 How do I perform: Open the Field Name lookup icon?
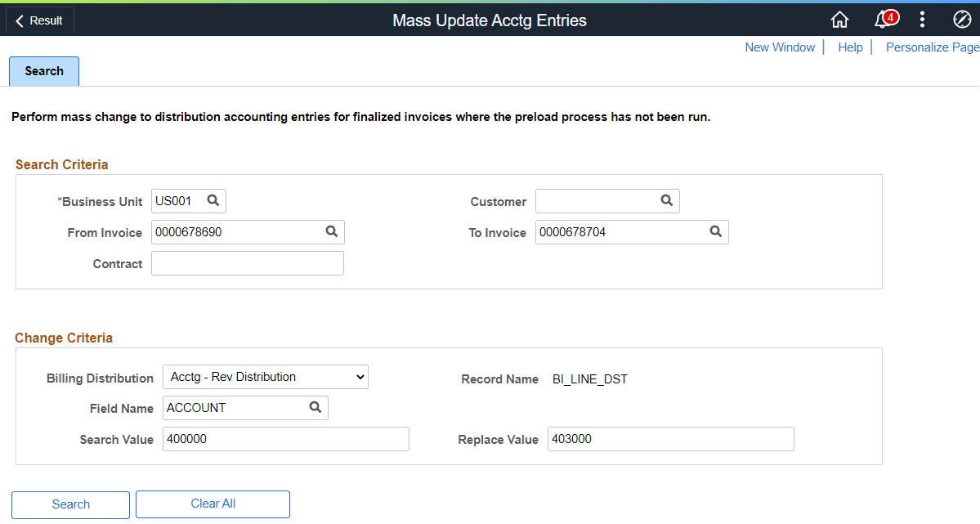(x=315, y=406)
